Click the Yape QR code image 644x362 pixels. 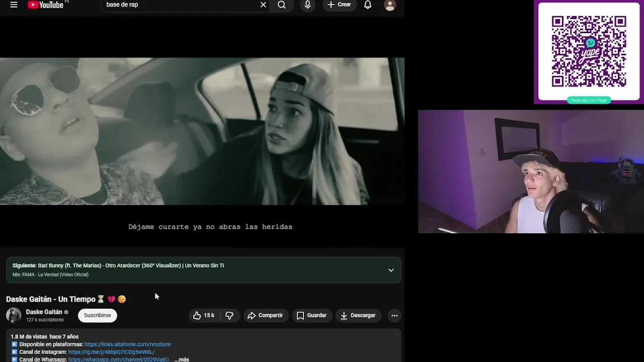[x=589, y=51]
